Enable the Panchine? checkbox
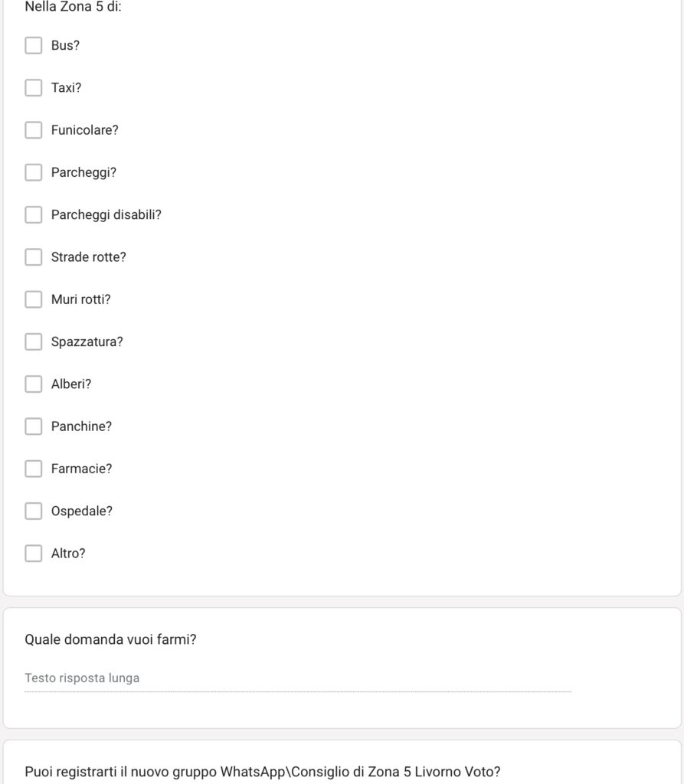Screen dimensions: 684x784 point(34,426)
